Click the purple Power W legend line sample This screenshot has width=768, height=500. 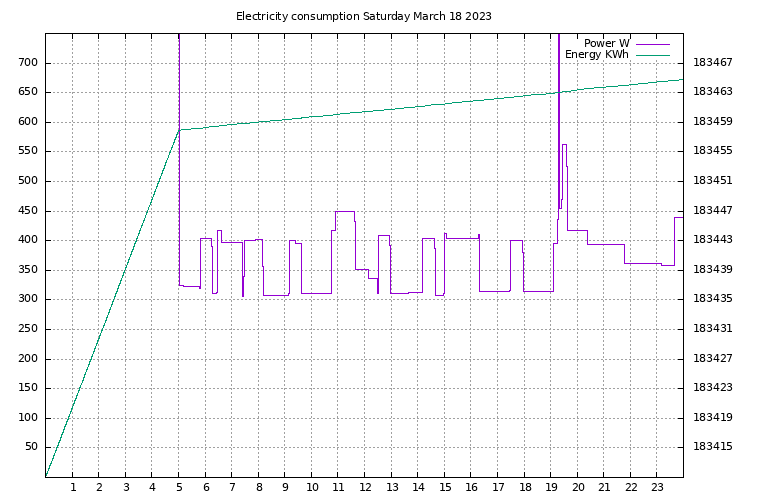[x=653, y=44]
